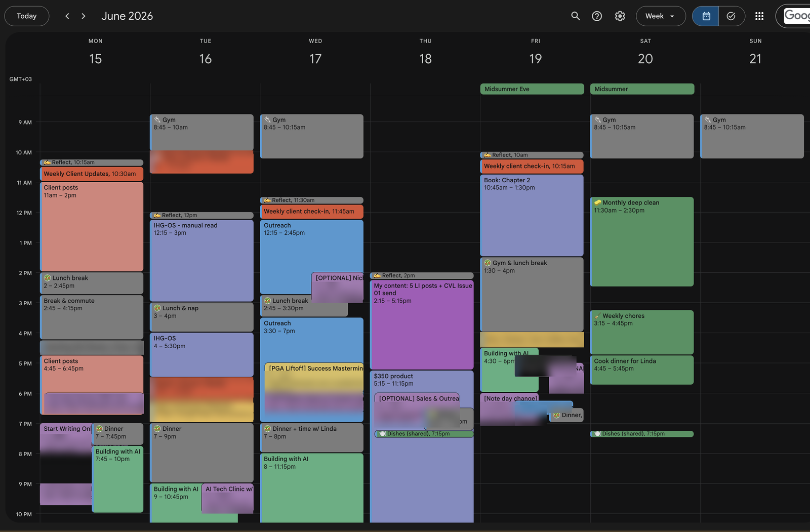The width and height of the screenshot is (810, 532).
Task: Go to the next week arrow
Action: click(84, 16)
